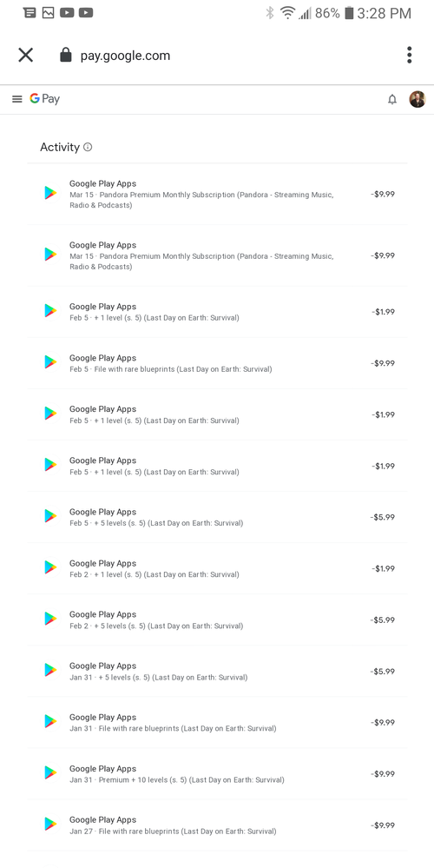Open Feb 2 + 1 level transaction
Viewport: 434px width, 868px height.
217,568
